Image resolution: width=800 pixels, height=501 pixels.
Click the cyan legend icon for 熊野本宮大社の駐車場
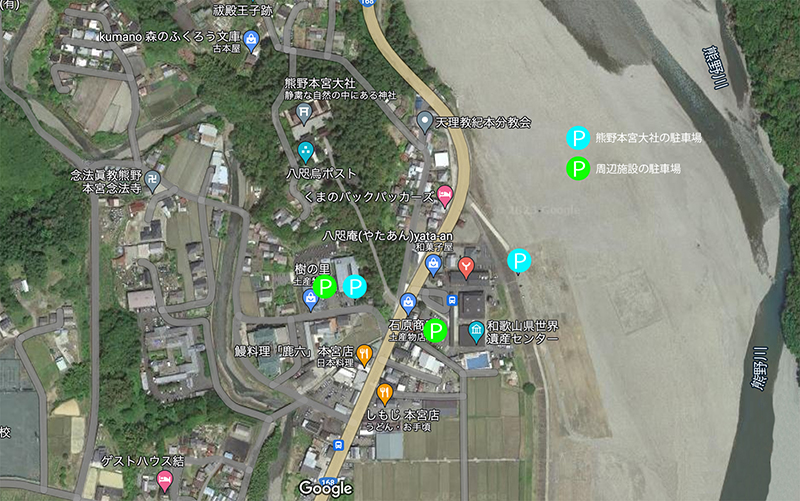(x=578, y=138)
